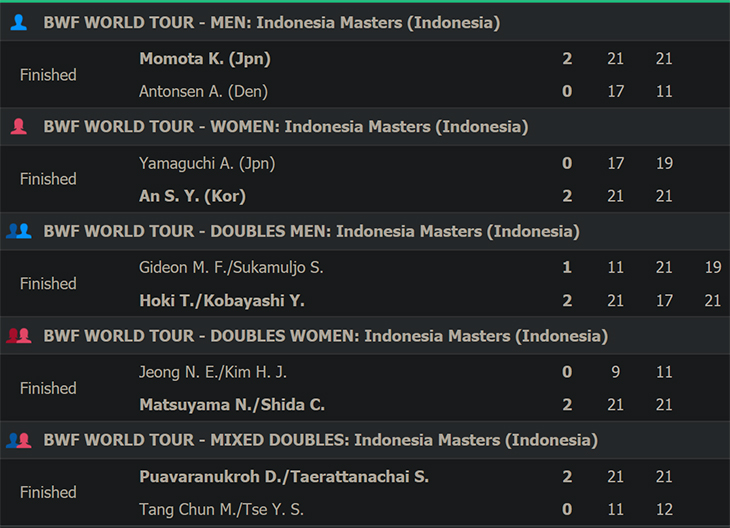
Task: Select Matsuyama N./Shida C. pair
Action: 232,405
